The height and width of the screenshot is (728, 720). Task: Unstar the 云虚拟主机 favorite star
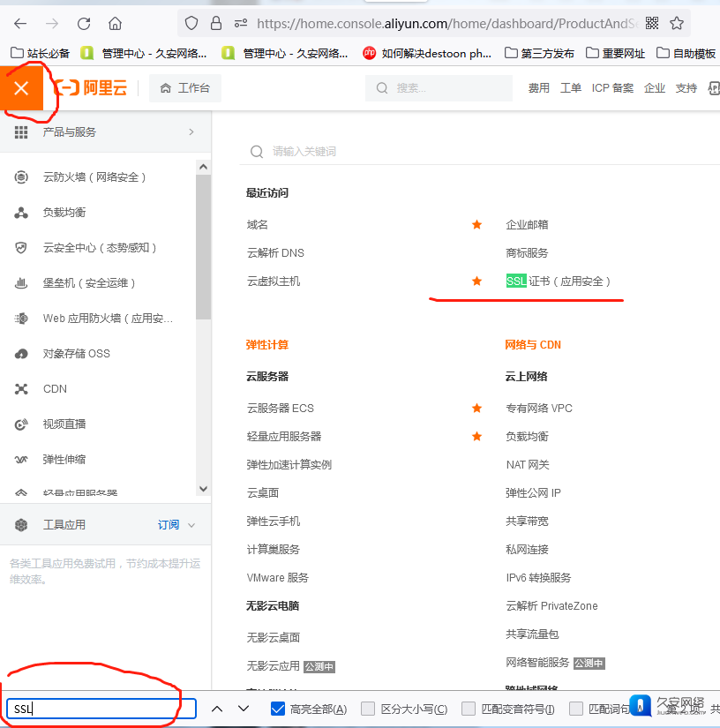pos(476,281)
